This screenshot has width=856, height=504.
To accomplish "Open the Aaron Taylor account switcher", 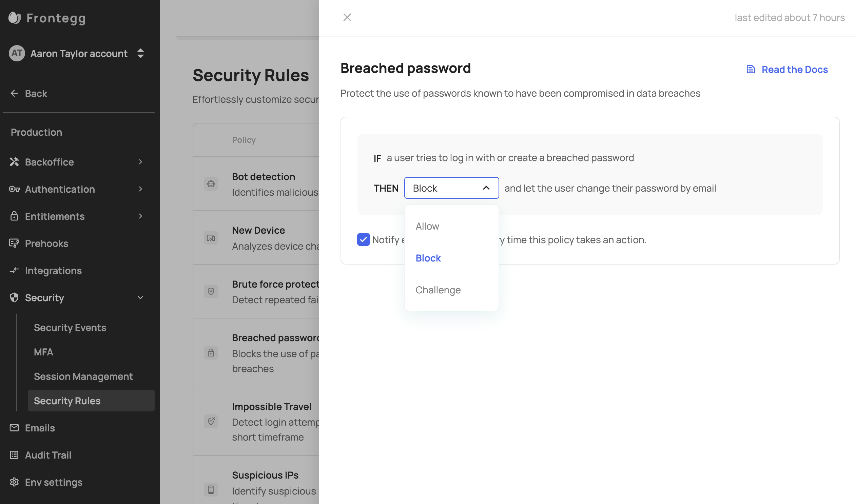I will 77,53.
